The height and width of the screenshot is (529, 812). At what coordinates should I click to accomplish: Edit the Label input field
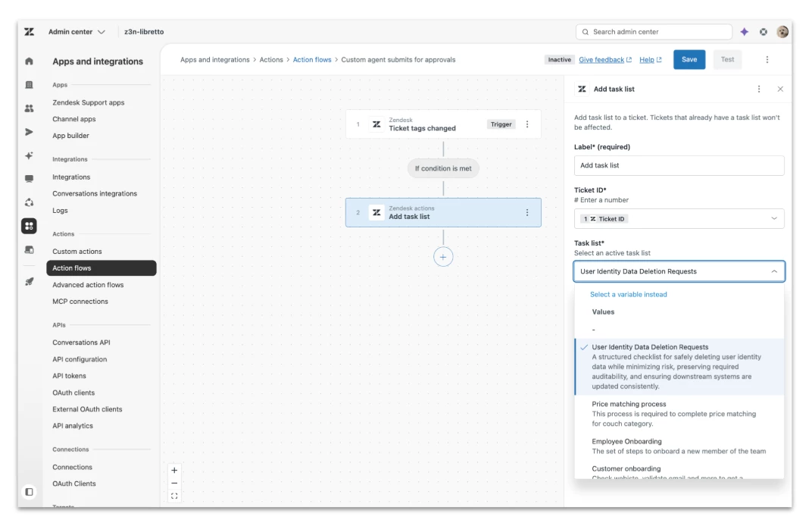(x=679, y=166)
